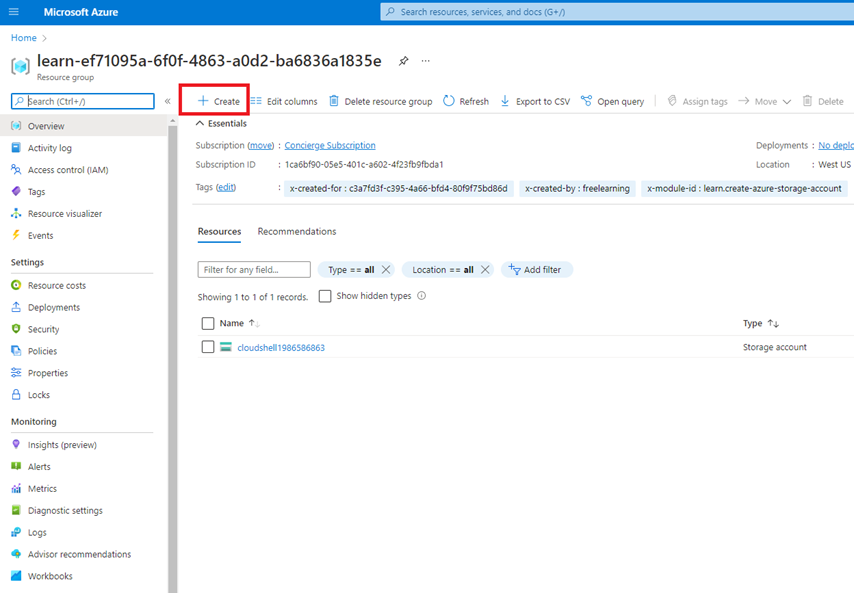Go to the Home breadcrumb
The width and height of the screenshot is (854, 593).
pos(24,38)
